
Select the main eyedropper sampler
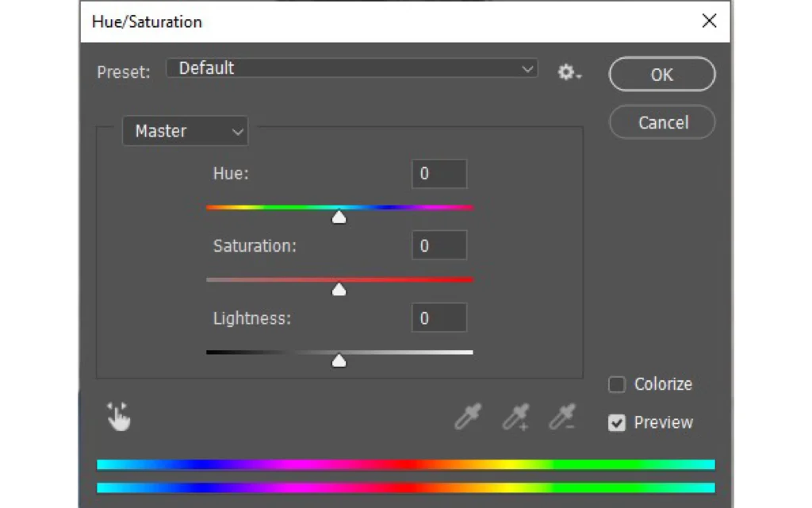point(468,416)
